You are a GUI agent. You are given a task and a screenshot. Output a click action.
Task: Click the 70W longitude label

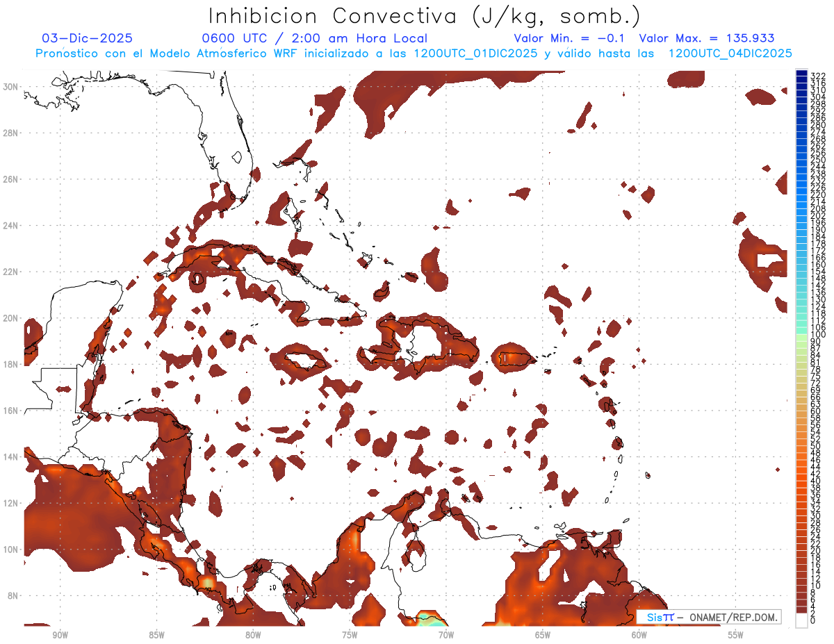click(446, 635)
